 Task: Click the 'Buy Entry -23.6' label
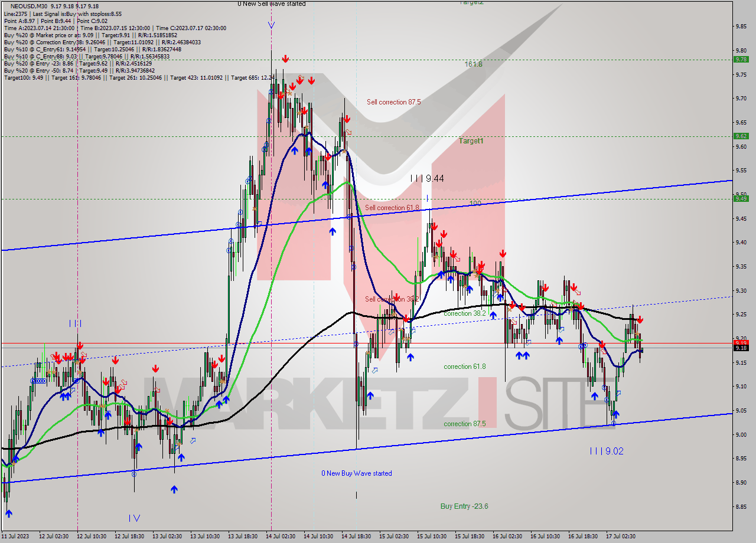tap(464, 506)
